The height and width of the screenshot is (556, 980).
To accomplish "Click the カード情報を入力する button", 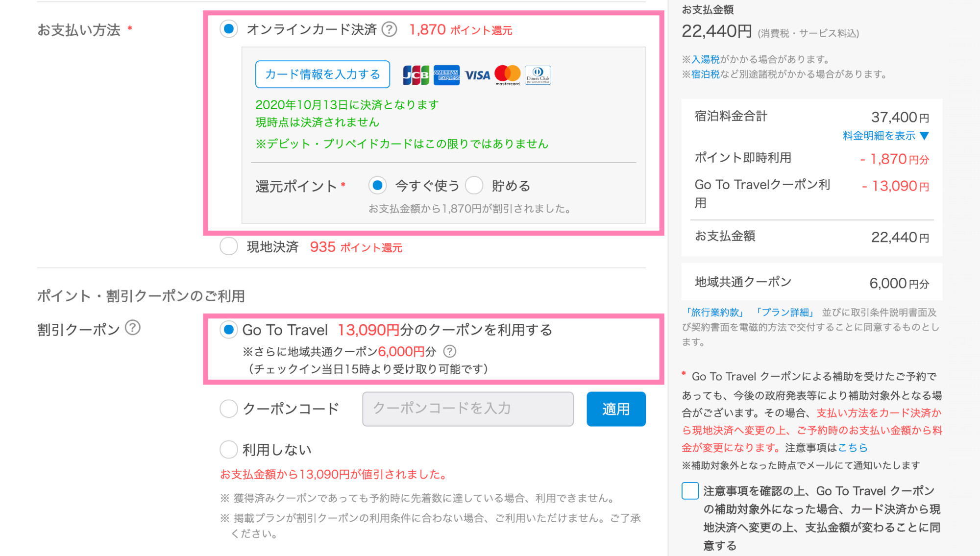I will click(x=322, y=74).
